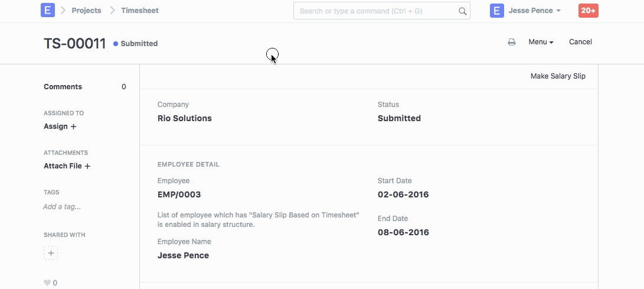Image resolution: width=644 pixels, height=289 pixels.
Task: Click the Add a tag field
Action: [x=62, y=207]
